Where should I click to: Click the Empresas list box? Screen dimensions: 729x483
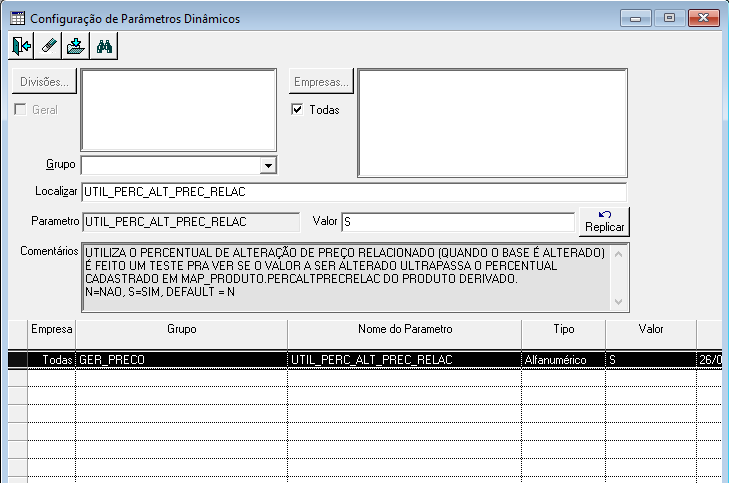pyautogui.click(x=492, y=123)
